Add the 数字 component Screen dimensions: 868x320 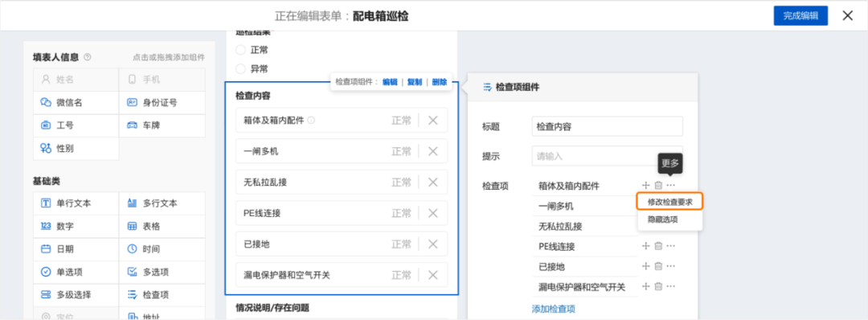click(x=76, y=227)
